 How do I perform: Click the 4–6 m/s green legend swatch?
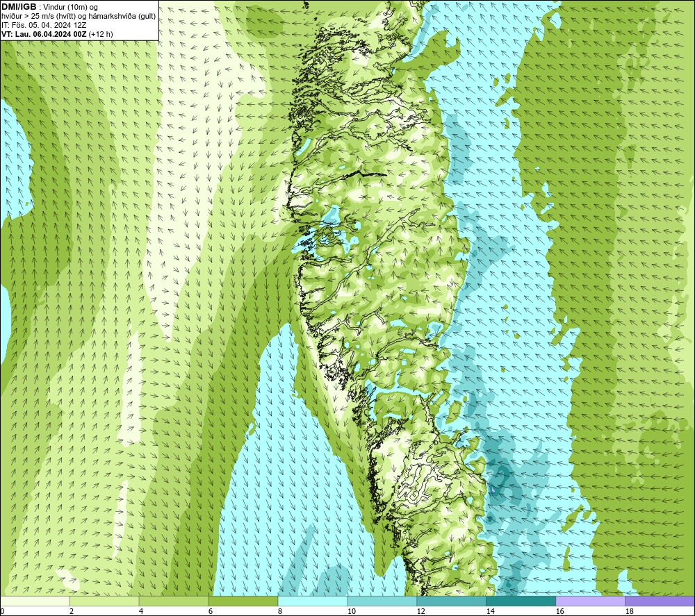click(174, 601)
